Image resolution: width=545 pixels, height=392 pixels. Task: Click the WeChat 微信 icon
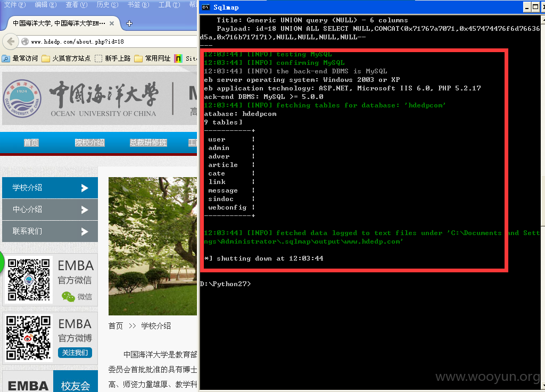pos(68,297)
